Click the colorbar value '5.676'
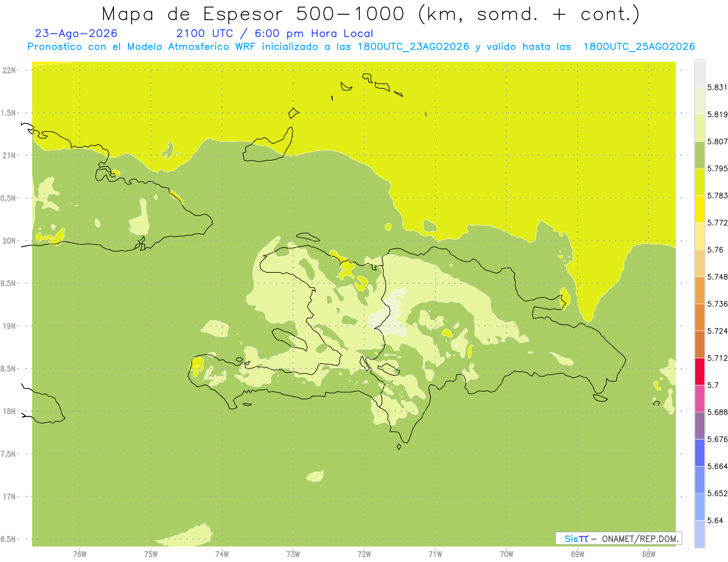 tap(717, 440)
